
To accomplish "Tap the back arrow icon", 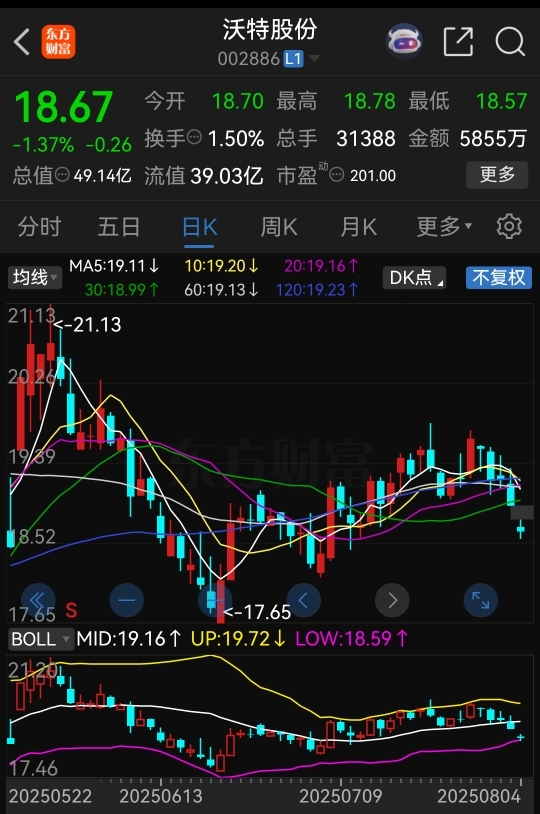I will pyautogui.click(x=22, y=42).
